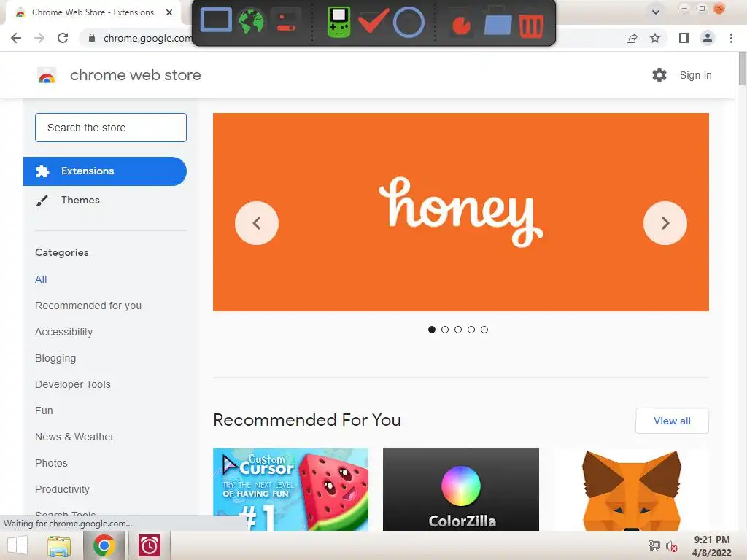Select the red checkmark icon

click(x=373, y=21)
